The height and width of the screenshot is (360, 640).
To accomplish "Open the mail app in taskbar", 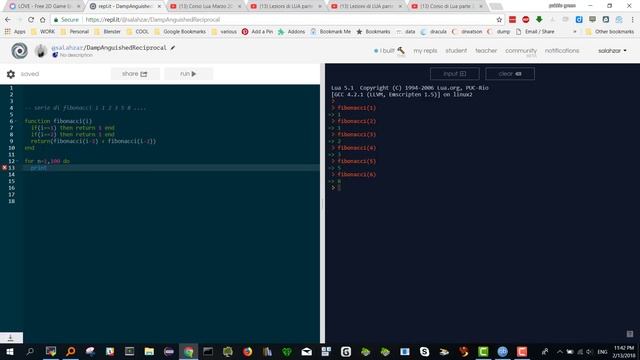I will (307, 351).
